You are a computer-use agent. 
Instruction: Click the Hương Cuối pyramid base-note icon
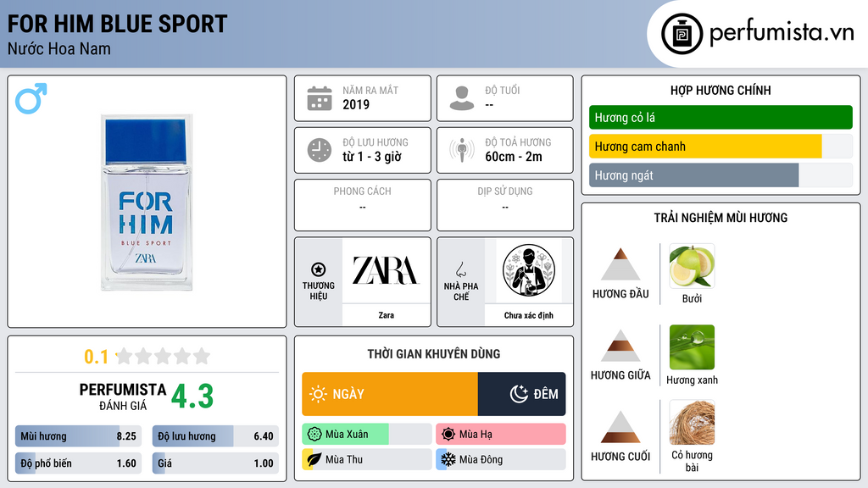point(620,427)
